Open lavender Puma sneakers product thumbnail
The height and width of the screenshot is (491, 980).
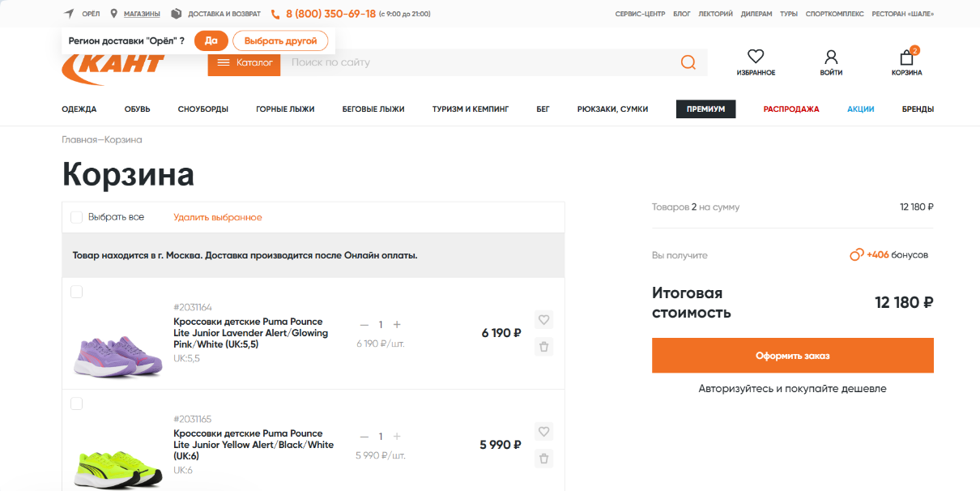(x=118, y=355)
